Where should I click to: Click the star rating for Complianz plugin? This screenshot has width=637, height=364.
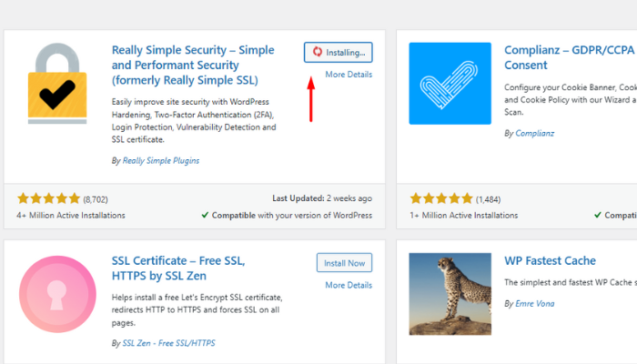(x=440, y=197)
